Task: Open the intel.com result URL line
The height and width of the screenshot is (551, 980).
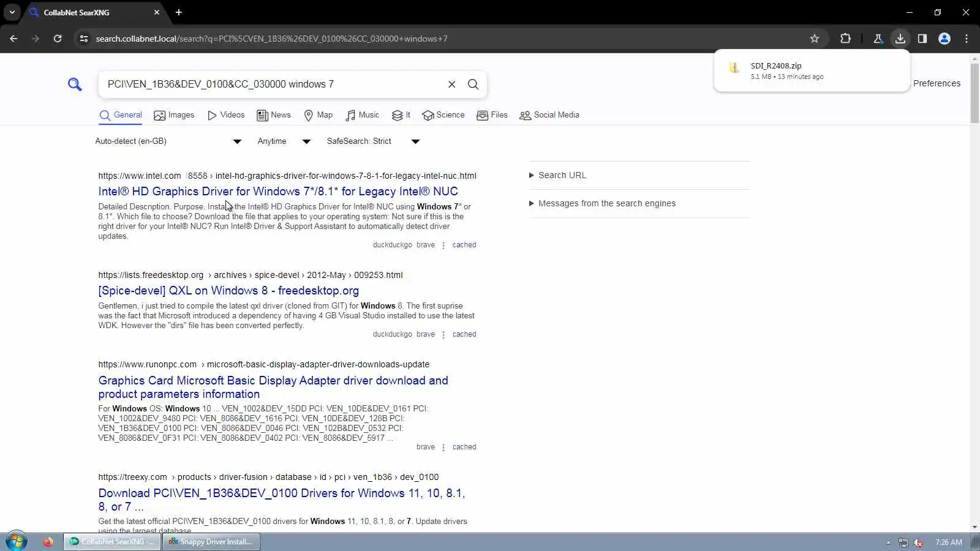Action: click(287, 176)
